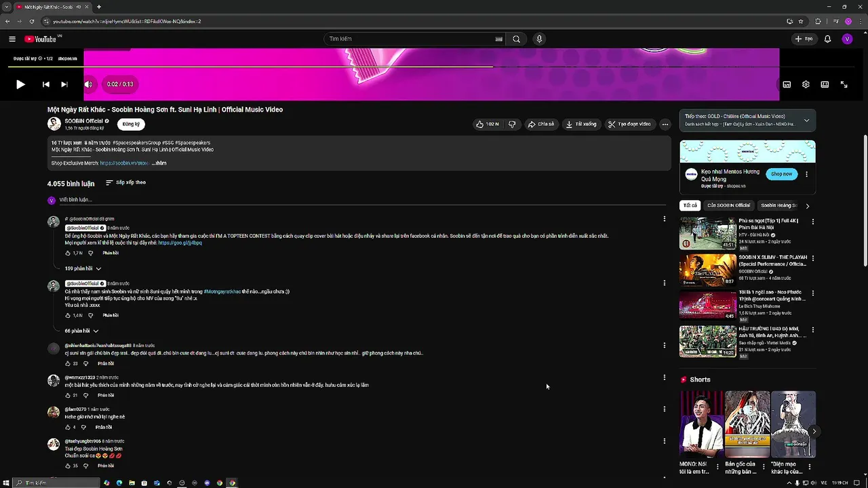Image resolution: width=868 pixels, height=488 pixels.
Task: Switch player to theater mode
Action: tap(825, 84)
